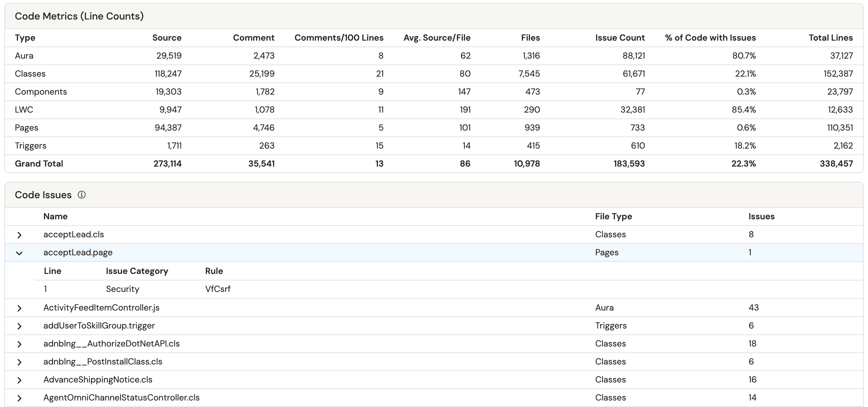Expand adnblng__AuthorizeDotNetAPI.cls chevron
Screen dimensions: 868x407
(x=19, y=344)
